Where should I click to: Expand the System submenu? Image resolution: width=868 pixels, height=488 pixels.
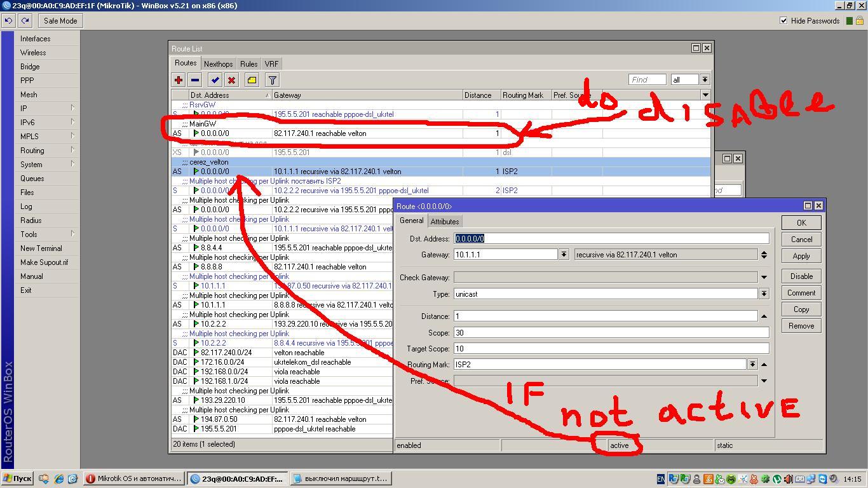pyautogui.click(x=48, y=165)
